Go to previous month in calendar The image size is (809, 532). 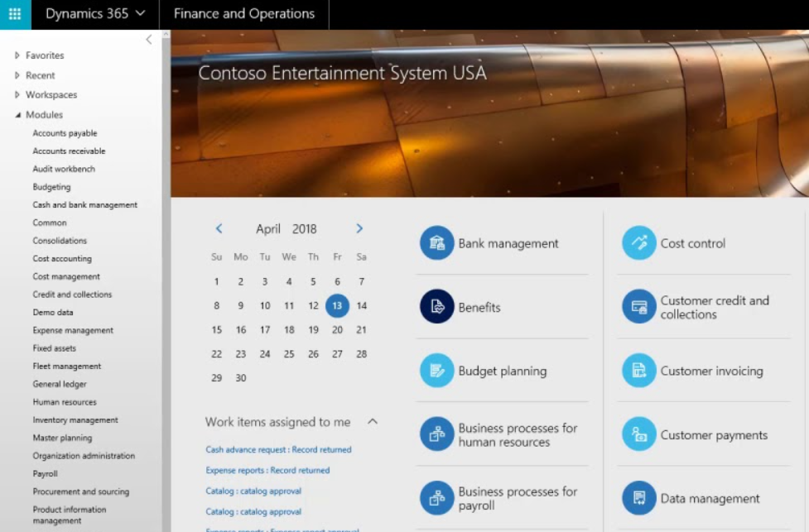[x=219, y=228]
